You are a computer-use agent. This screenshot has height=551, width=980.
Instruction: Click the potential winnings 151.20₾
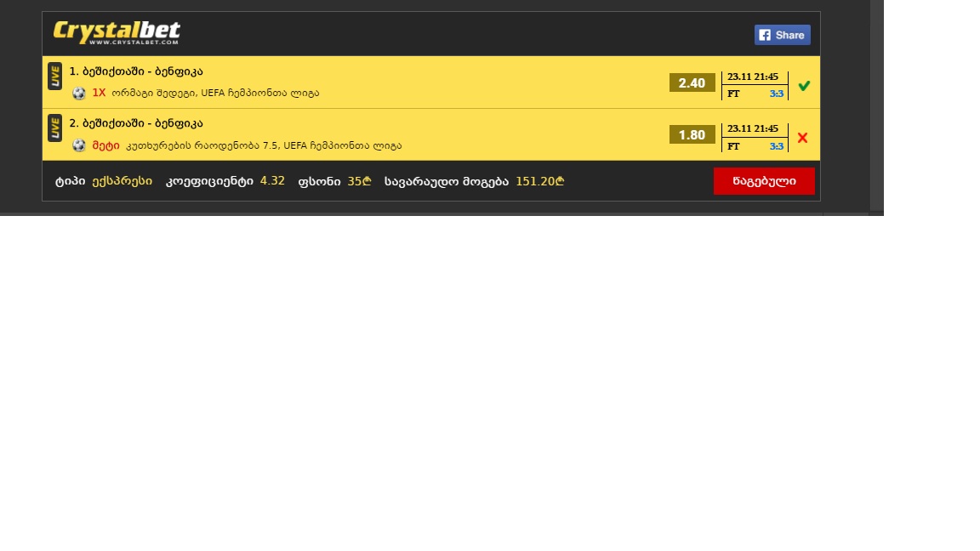coord(540,181)
